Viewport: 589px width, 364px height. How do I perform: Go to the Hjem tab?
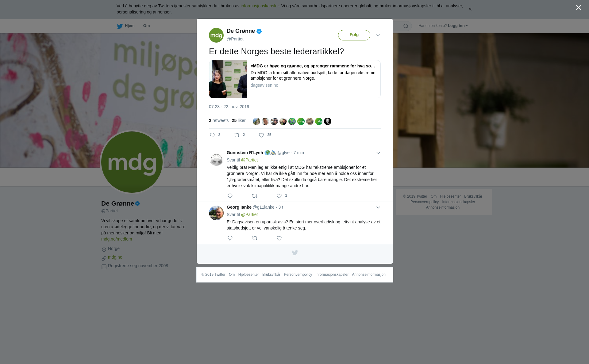click(126, 26)
